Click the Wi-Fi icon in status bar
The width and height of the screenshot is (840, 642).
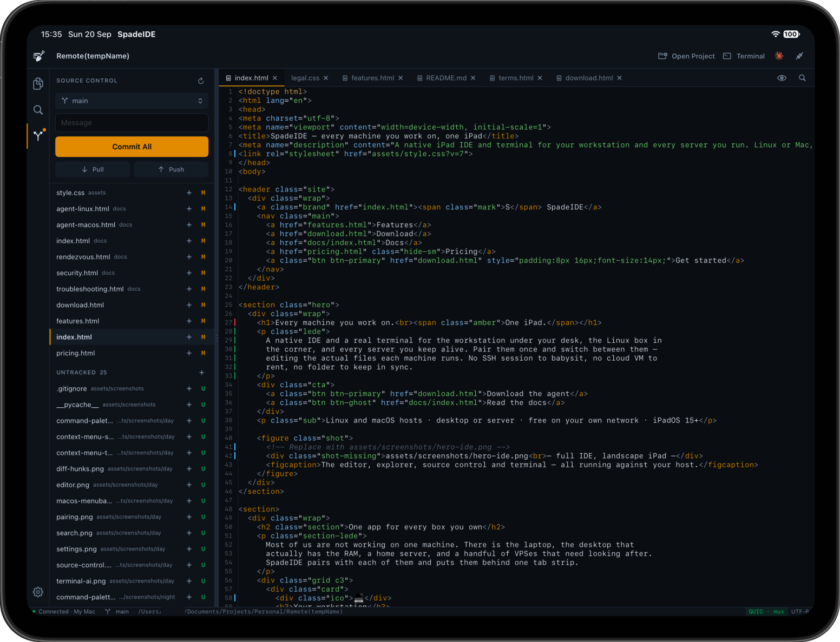click(x=776, y=34)
